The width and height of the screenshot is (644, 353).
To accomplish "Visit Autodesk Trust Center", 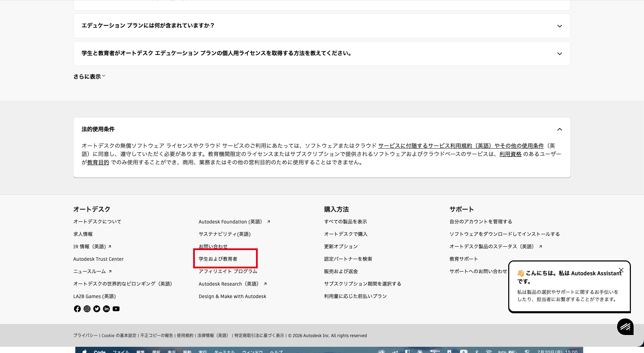I will pos(98,259).
